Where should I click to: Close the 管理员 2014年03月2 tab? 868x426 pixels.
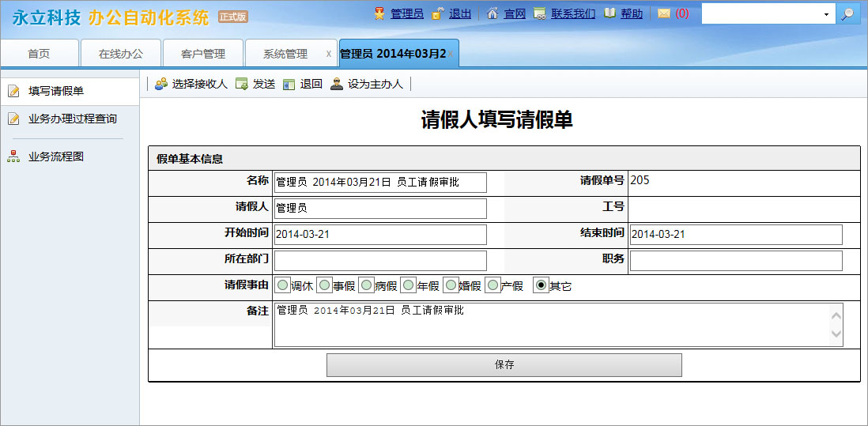451,54
